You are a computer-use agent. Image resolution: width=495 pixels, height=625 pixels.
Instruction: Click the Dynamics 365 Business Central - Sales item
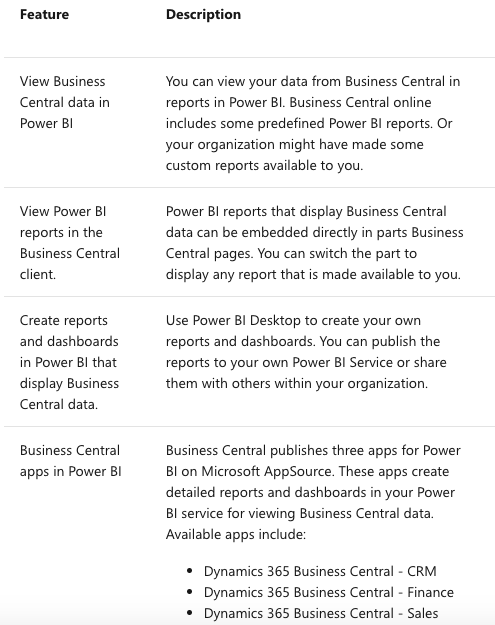pyautogui.click(x=321, y=613)
